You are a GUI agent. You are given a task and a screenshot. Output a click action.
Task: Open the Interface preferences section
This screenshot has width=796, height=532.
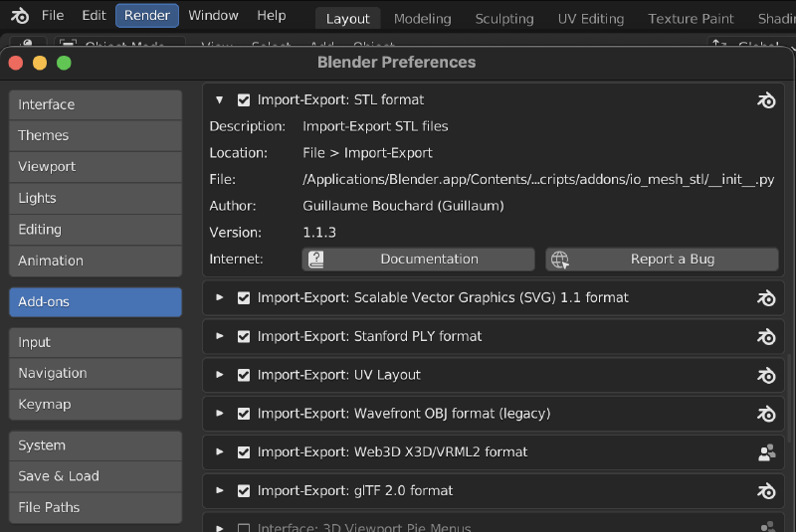click(x=96, y=105)
